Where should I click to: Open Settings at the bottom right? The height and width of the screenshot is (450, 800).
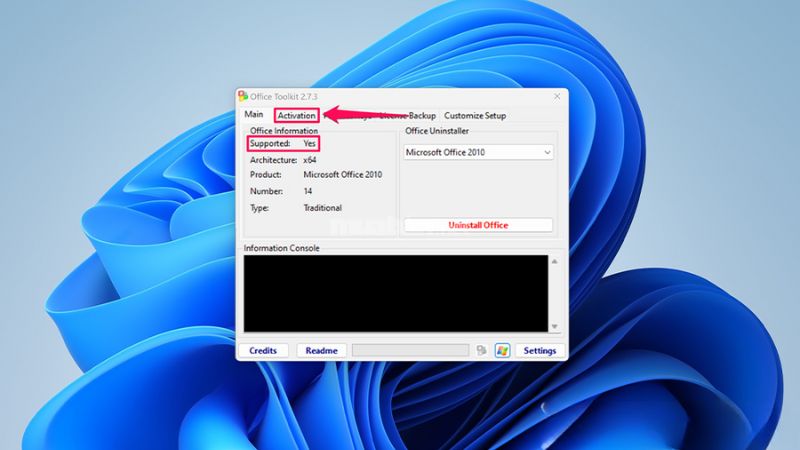pos(539,351)
